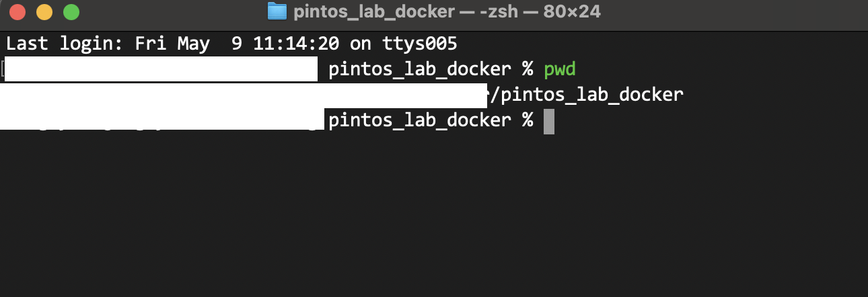Click "pintos_lab_docker" in the last prompt line
868x297 pixels.
419,120
